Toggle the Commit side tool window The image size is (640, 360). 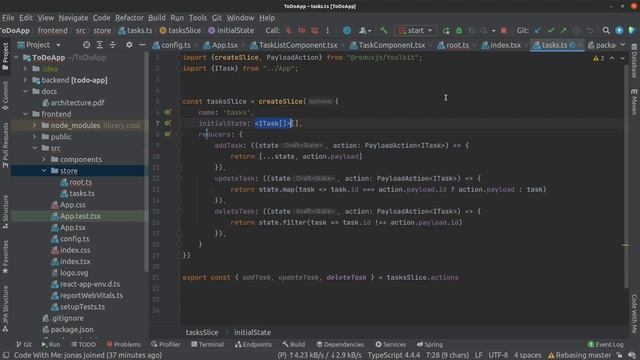click(5, 96)
